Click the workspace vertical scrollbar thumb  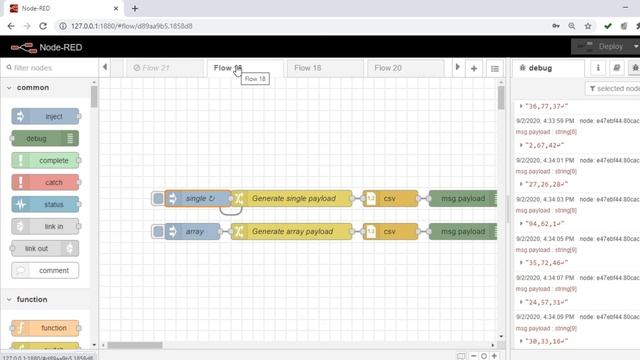501,98
